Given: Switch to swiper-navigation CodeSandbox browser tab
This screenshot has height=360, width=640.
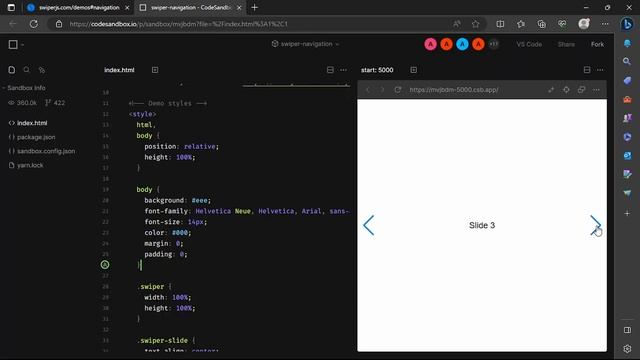Looking at the screenshot, I should click(x=190, y=7).
